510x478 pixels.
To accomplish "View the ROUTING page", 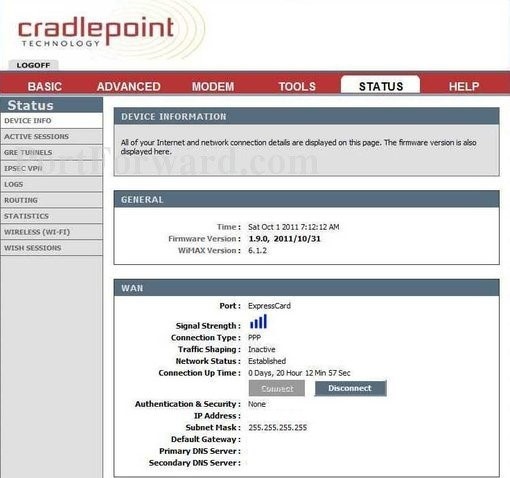I will 51,200.
